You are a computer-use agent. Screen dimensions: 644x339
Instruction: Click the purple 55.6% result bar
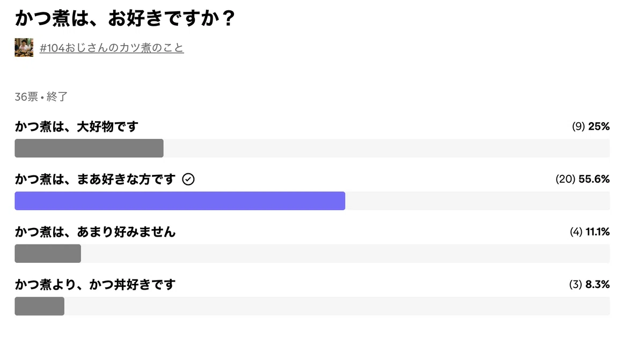(x=180, y=201)
